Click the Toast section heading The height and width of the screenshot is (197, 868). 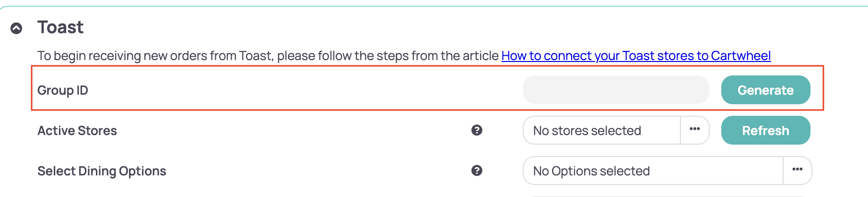(60, 27)
